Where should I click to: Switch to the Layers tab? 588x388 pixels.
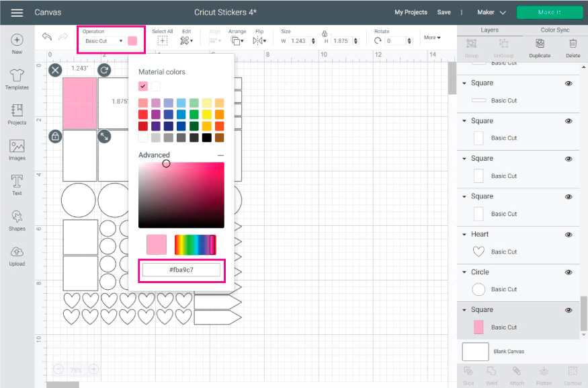click(489, 30)
